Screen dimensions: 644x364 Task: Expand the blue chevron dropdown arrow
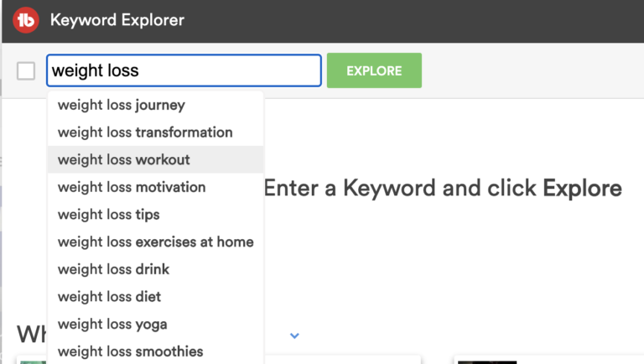(x=294, y=335)
